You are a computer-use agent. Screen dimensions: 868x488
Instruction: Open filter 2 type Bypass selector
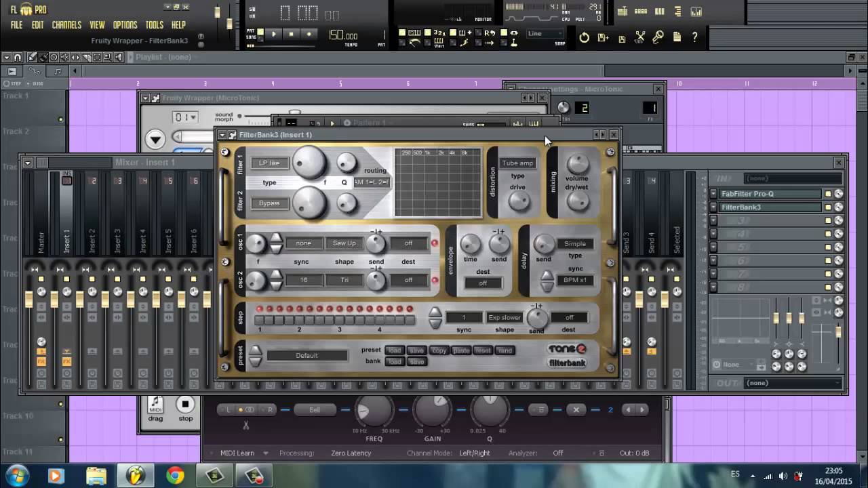(x=269, y=203)
